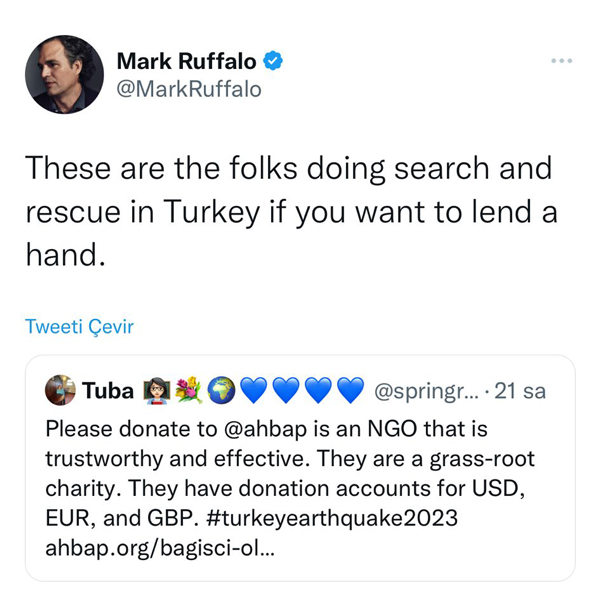Open the @MarkRuffalo handle link
600x611 pixels.
click(x=189, y=89)
